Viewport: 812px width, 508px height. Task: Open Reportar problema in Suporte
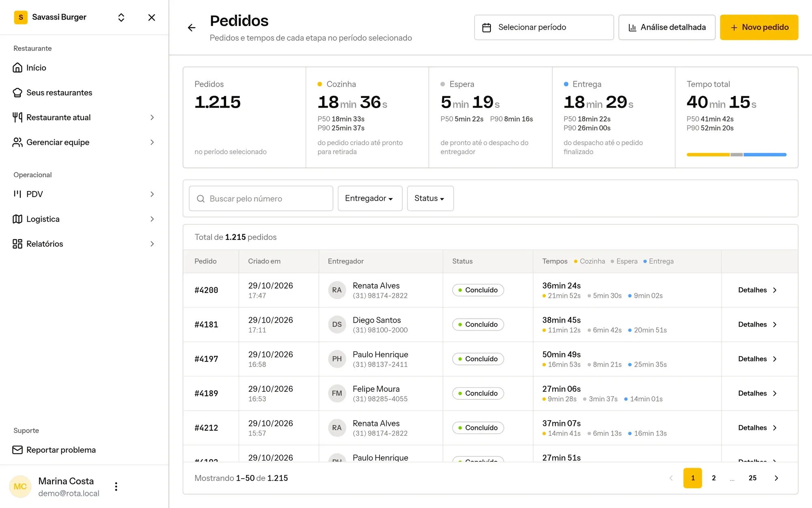point(84,450)
